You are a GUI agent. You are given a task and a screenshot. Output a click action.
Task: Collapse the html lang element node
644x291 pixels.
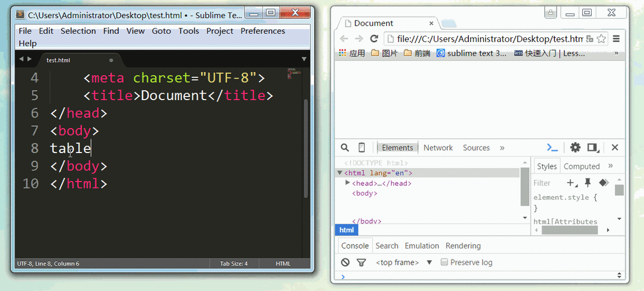pos(340,173)
